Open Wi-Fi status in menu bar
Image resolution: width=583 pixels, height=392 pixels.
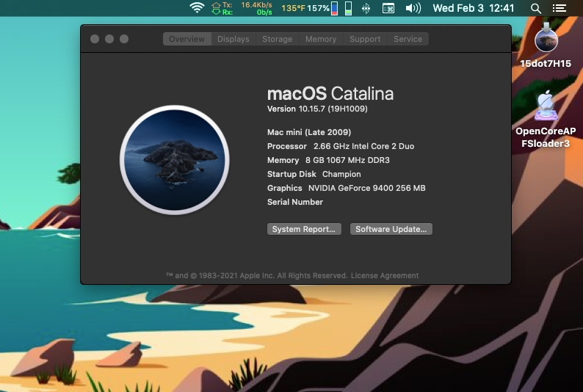197,8
